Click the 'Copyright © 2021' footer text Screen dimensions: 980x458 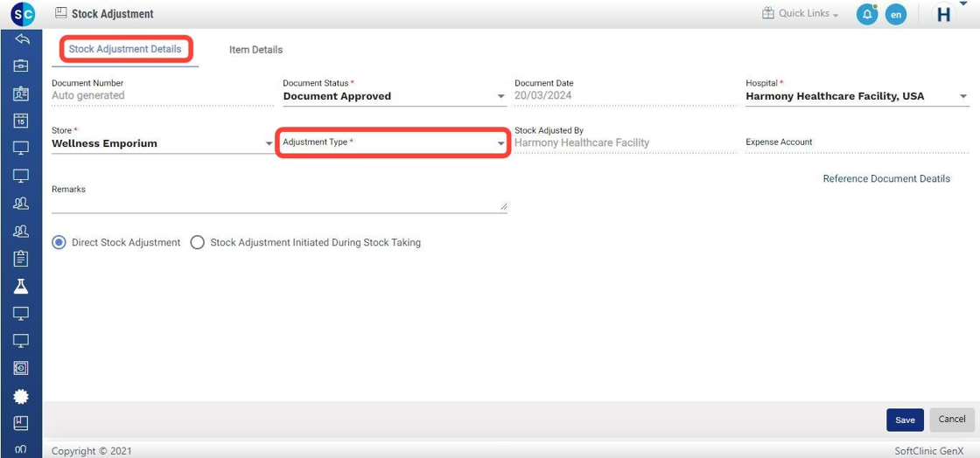(x=92, y=450)
